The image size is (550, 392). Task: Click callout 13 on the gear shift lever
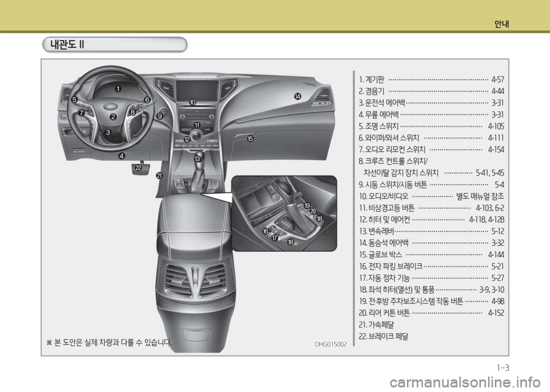coord(197,157)
